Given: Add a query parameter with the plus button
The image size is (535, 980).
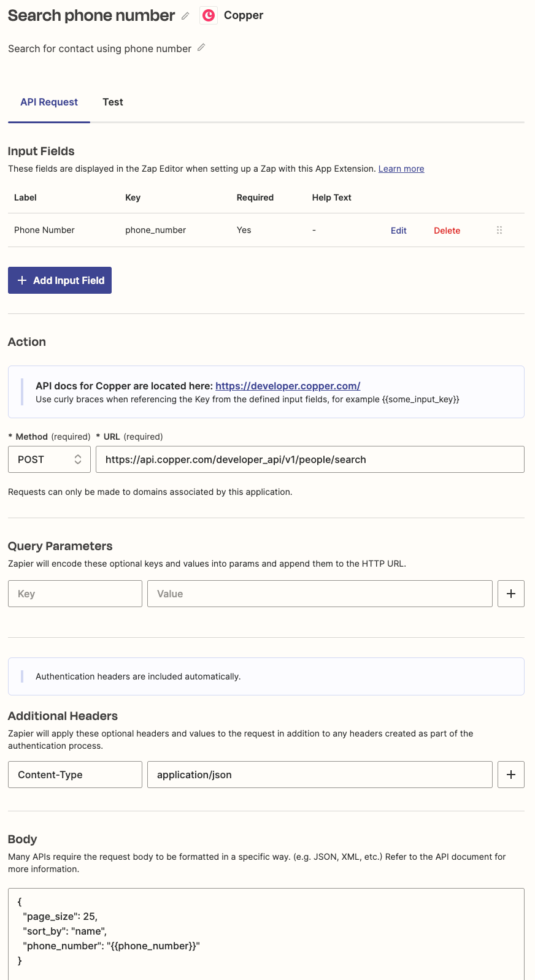Looking at the screenshot, I should [511, 594].
